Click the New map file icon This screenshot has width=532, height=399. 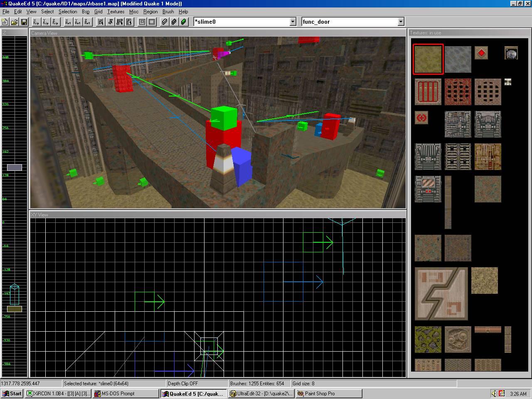(x=5, y=22)
